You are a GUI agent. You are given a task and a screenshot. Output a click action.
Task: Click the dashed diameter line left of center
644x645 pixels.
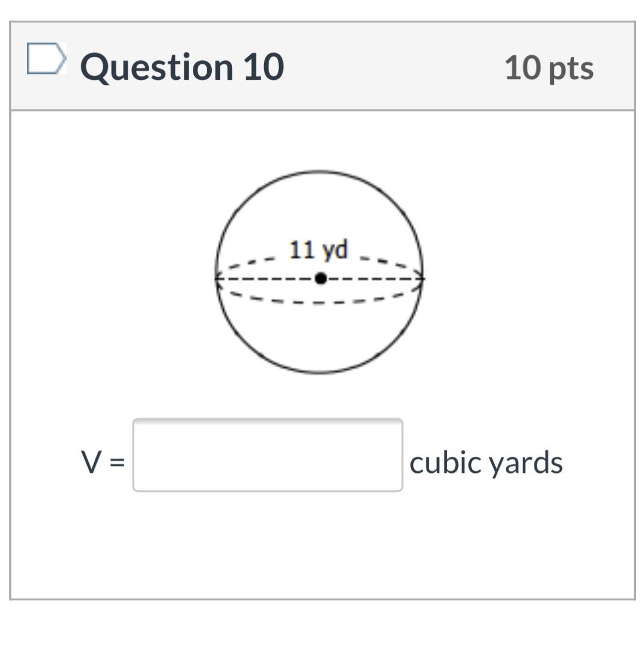tap(267, 279)
